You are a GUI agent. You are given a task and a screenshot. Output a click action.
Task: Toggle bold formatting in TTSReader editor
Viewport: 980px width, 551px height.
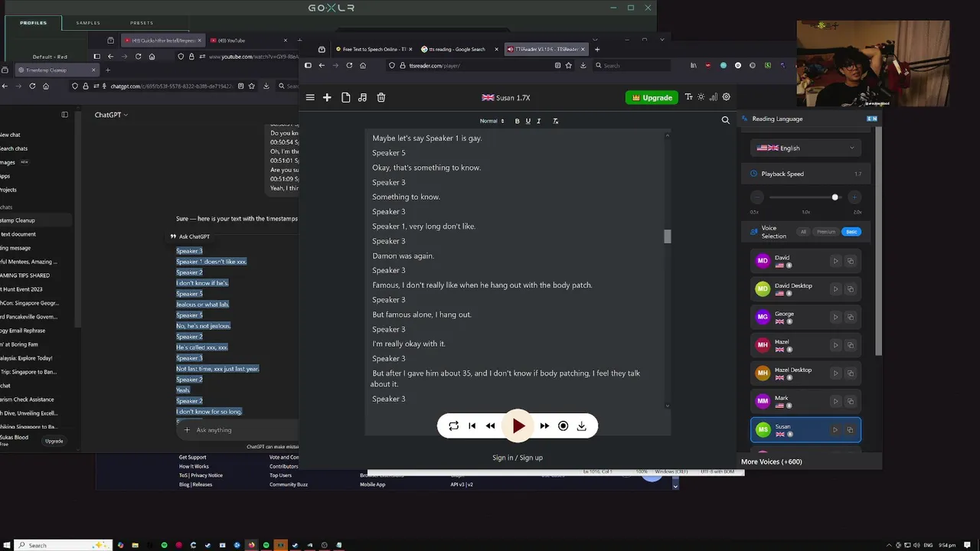point(517,121)
